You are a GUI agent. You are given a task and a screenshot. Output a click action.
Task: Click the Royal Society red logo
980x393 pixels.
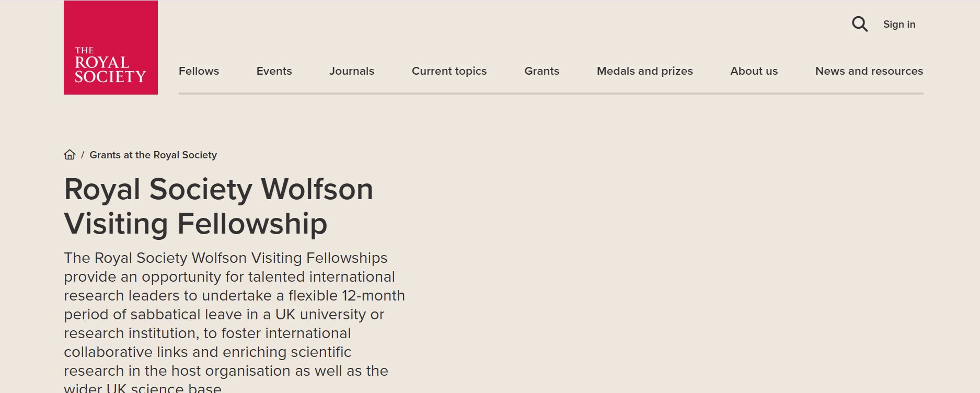point(111,48)
